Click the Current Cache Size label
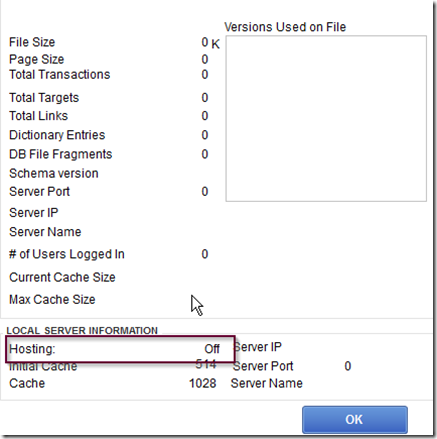The width and height of the screenshot is (437, 439). coord(62,277)
